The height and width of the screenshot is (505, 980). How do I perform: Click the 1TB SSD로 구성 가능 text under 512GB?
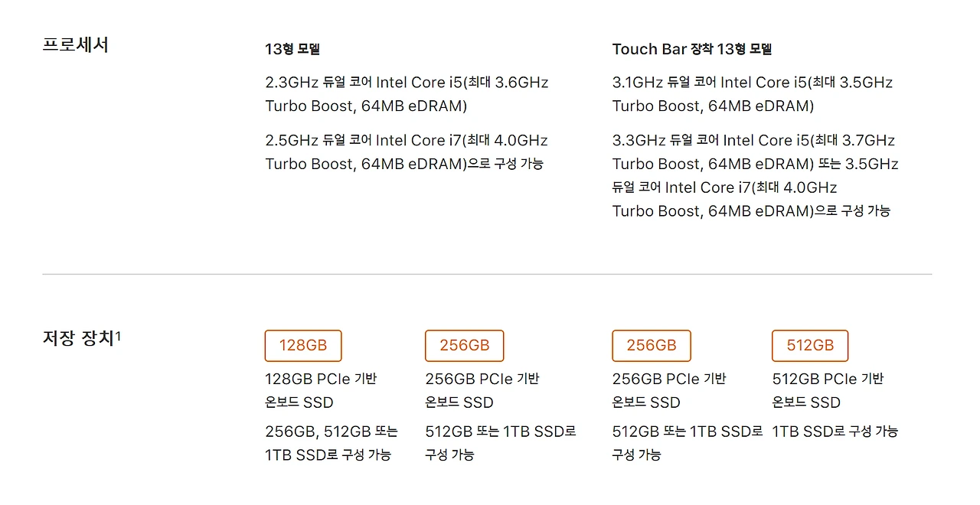[835, 432]
